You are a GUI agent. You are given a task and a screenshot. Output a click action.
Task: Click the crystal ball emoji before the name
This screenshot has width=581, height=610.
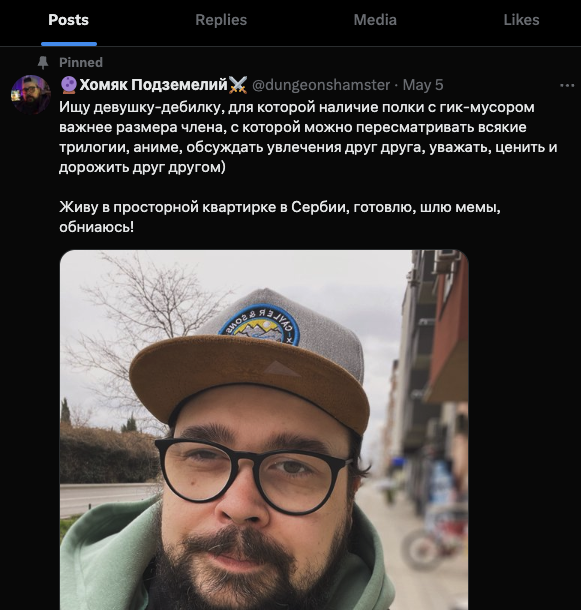(x=69, y=85)
